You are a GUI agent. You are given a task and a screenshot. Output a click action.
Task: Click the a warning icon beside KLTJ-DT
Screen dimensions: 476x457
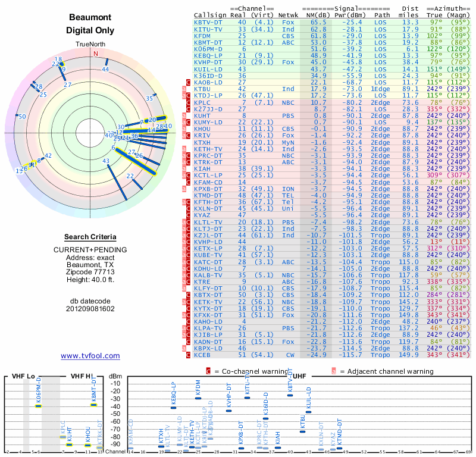[184, 228]
